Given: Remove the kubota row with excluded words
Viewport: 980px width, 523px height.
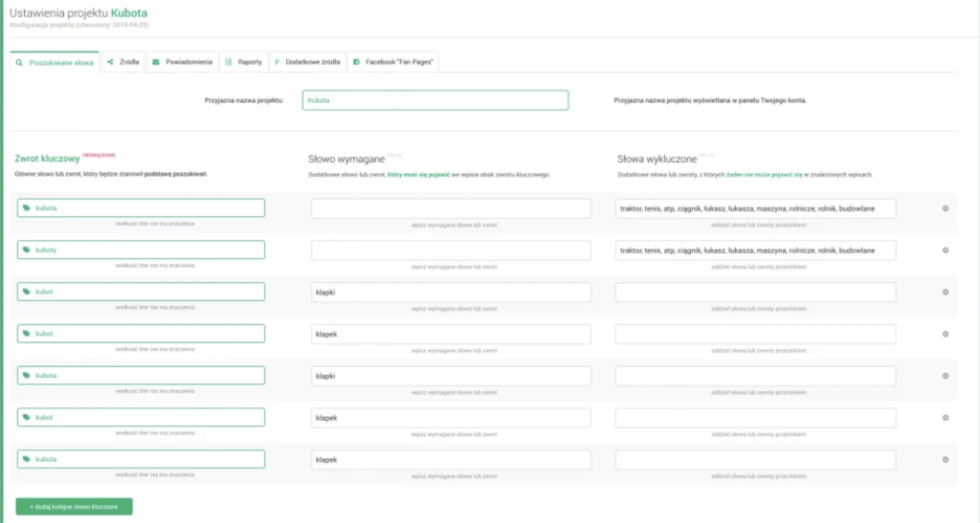Looking at the screenshot, I should 945,208.
